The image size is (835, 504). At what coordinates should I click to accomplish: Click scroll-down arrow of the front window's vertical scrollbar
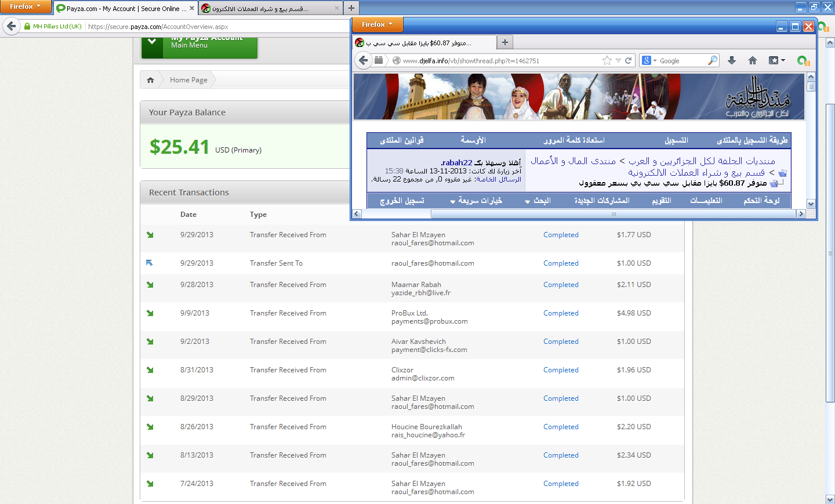pyautogui.click(x=811, y=204)
